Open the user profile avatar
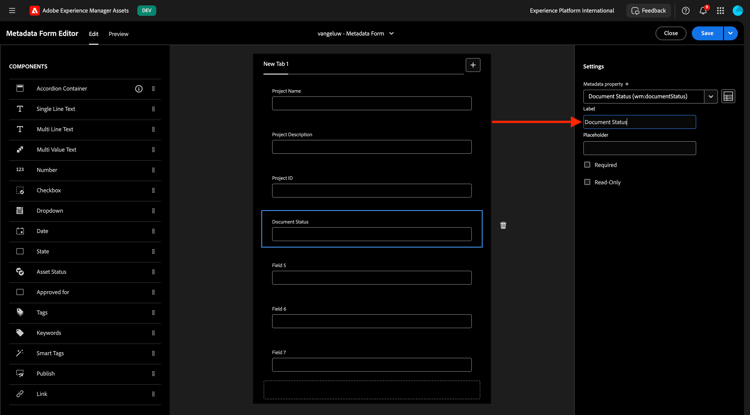This screenshot has height=415, width=750. 738,11
